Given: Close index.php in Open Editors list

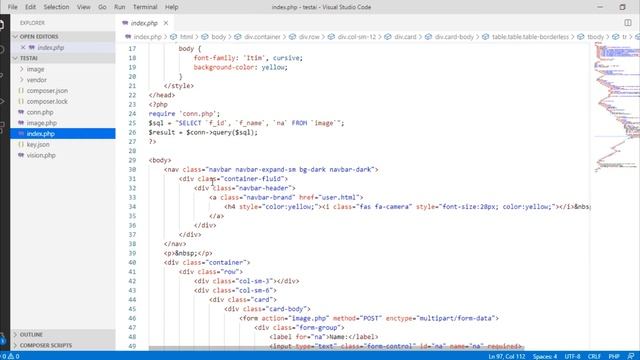Looking at the screenshot, I should click(x=23, y=47).
